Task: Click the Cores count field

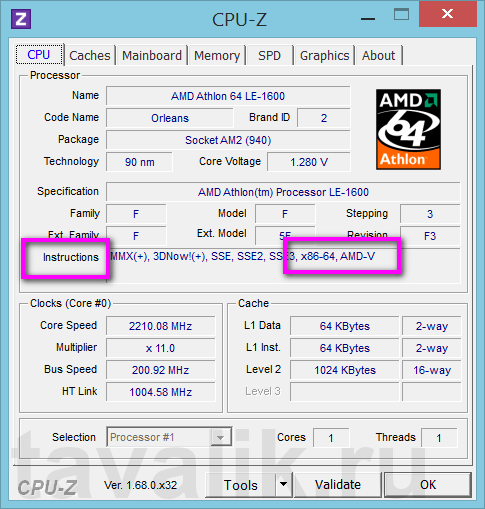Action: [x=331, y=438]
